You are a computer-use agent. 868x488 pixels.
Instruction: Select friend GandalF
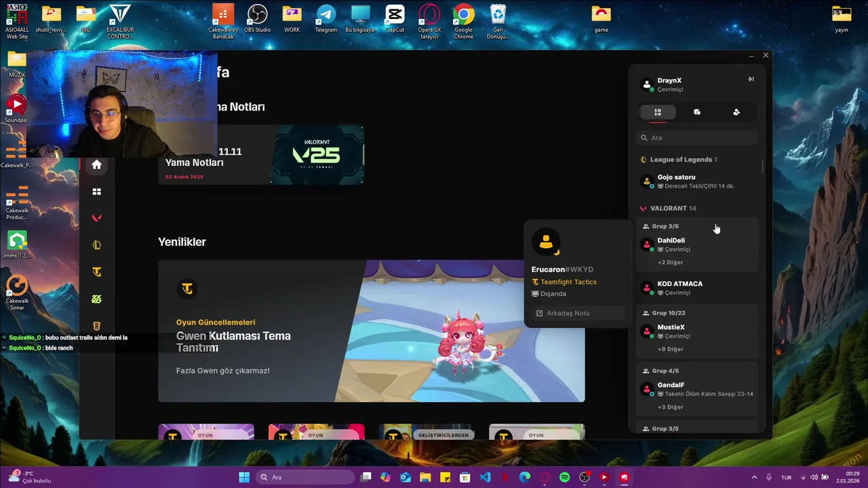click(x=697, y=389)
